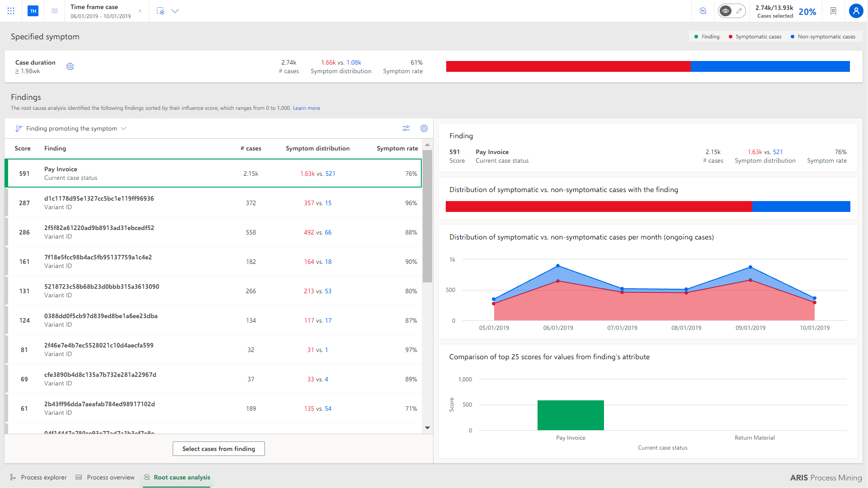Image resolution: width=868 pixels, height=488 pixels.
Task: Click Select cases from finding button
Action: [219, 449]
